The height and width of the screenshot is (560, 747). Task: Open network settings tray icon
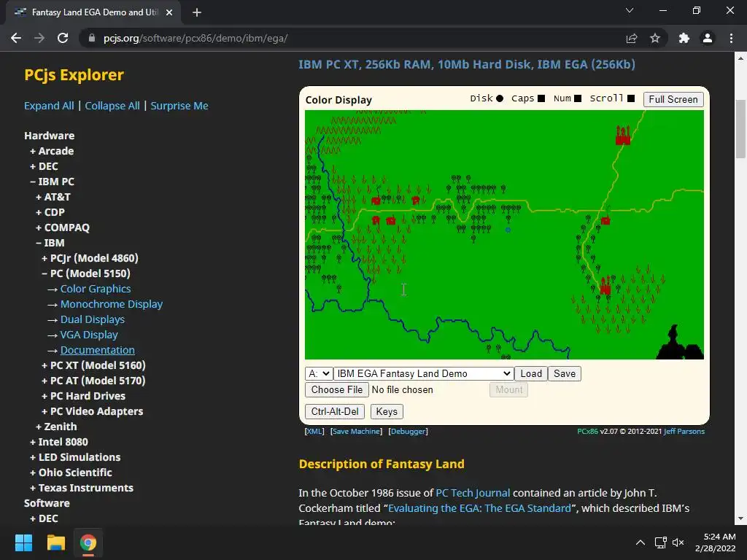click(661, 542)
